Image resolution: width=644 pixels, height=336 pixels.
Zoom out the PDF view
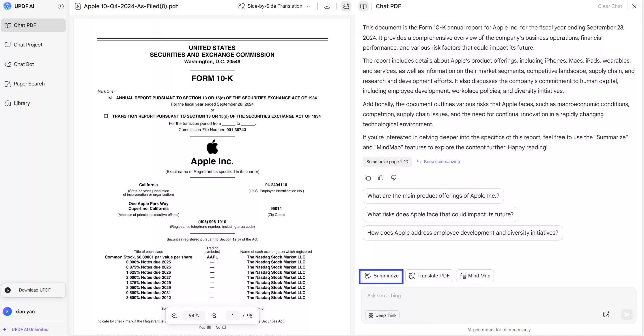(174, 315)
